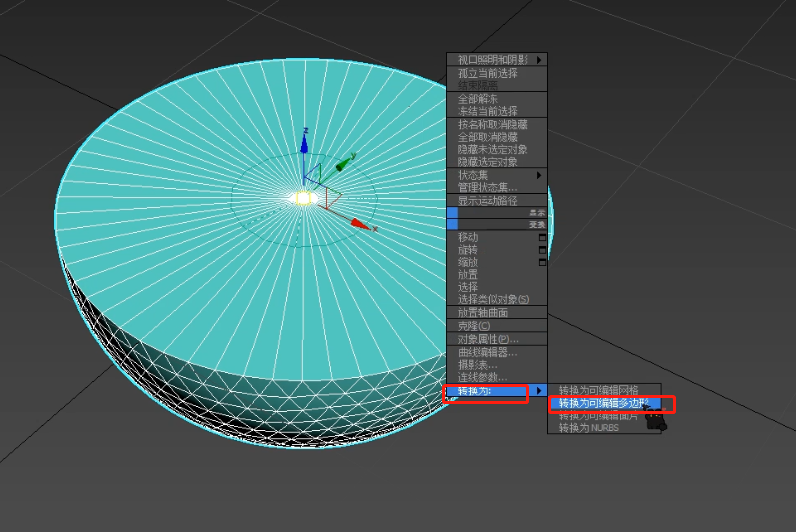
Task: Click the 变换 quad menu header bar
Action: 497,224
